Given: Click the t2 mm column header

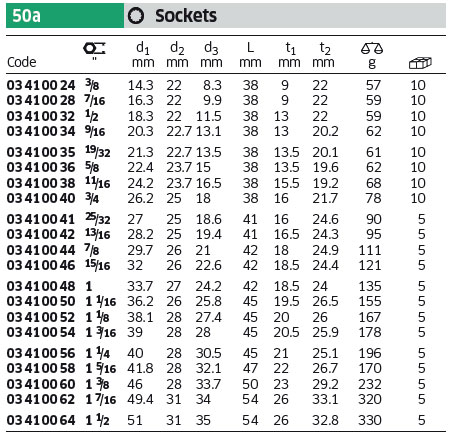Looking at the screenshot, I should coord(323,55).
